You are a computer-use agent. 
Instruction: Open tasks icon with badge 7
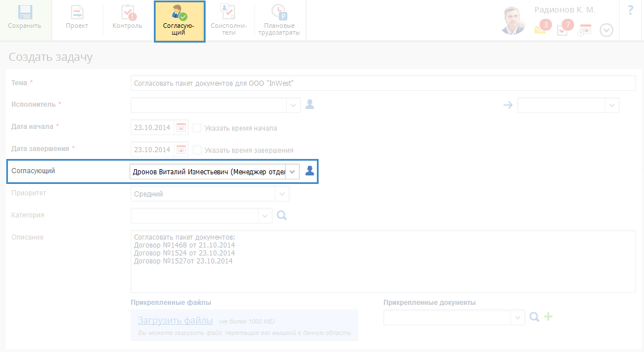pyautogui.click(x=564, y=27)
